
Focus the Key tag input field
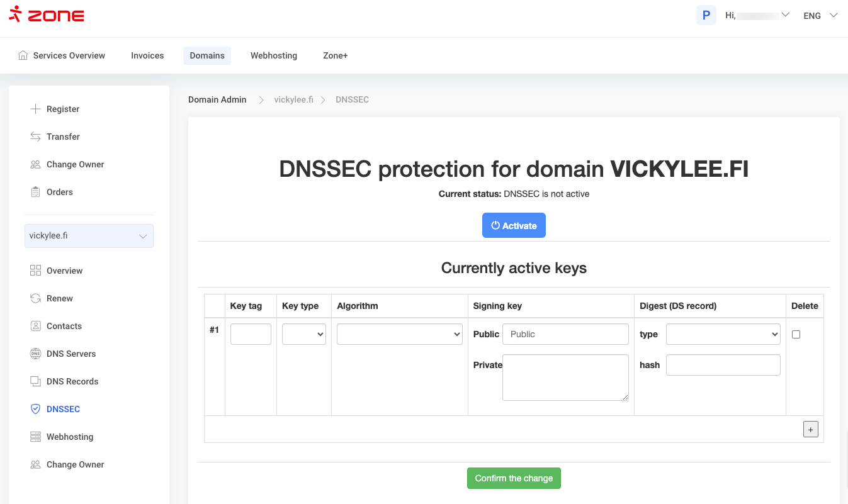251,334
